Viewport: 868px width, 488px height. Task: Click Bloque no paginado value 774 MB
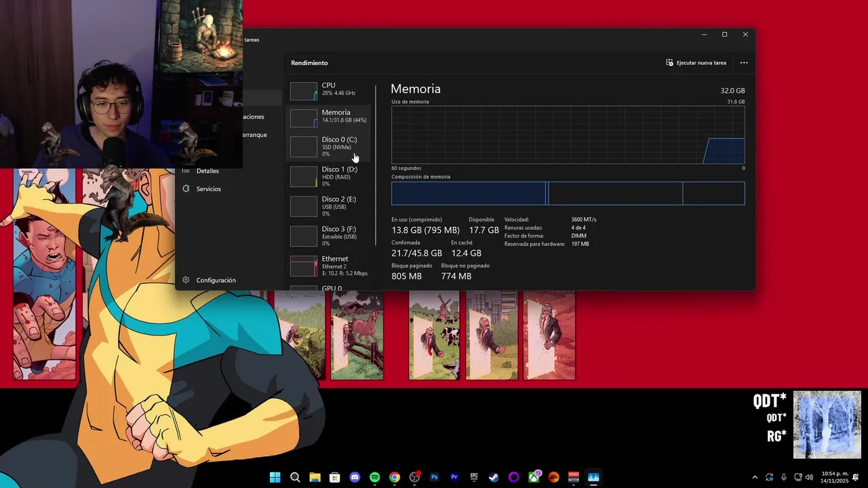[456, 276]
